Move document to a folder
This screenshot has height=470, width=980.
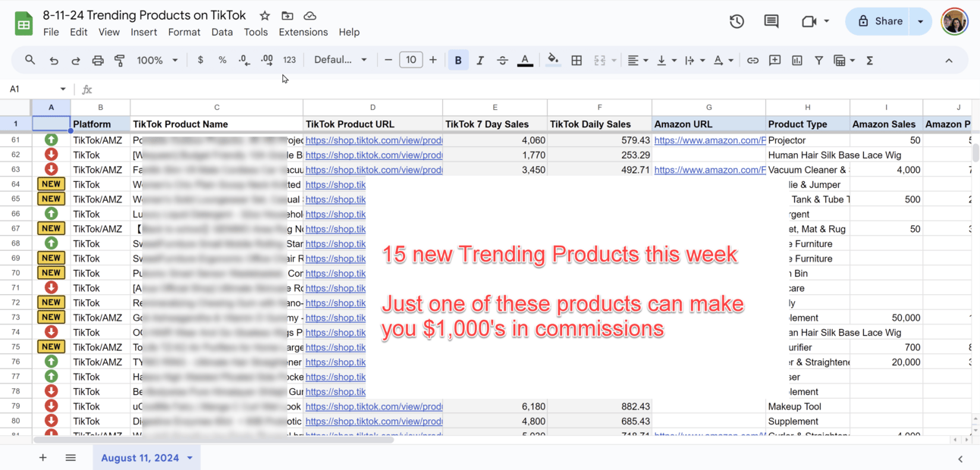[x=287, y=15]
